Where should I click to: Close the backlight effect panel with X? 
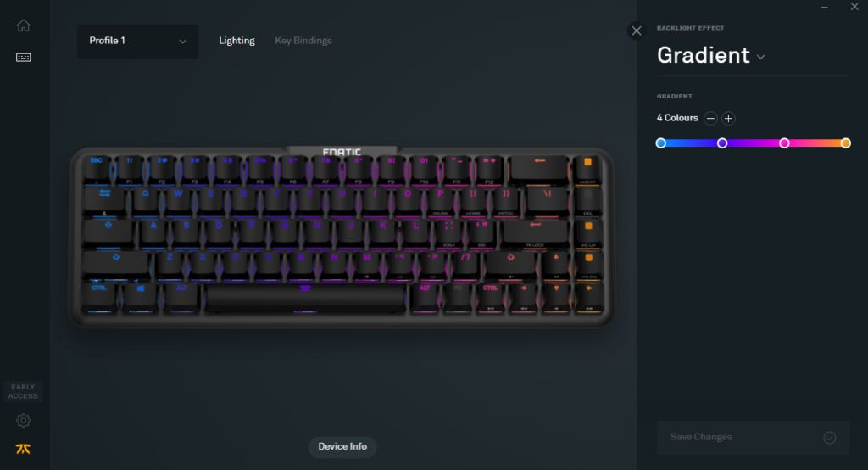click(x=637, y=31)
